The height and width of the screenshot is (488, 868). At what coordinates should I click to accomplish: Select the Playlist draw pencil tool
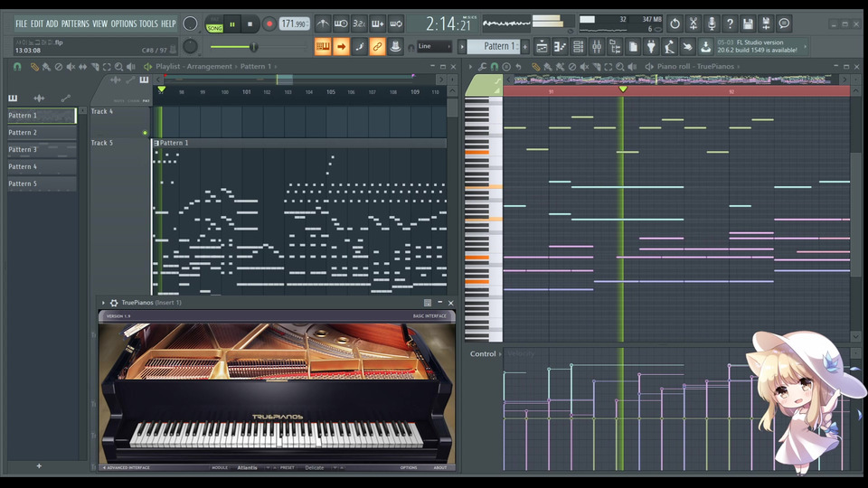pyautogui.click(x=34, y=67)
